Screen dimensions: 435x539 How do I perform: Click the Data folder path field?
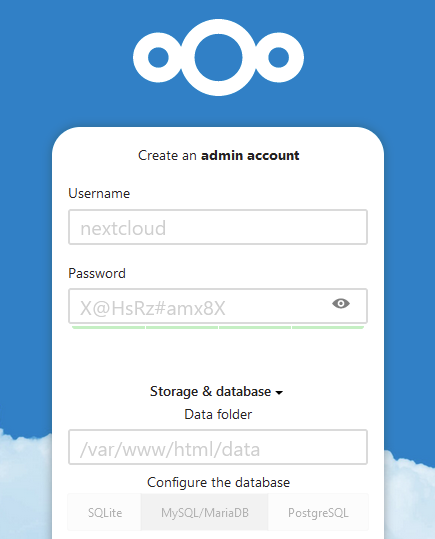[x=218, y=447]
